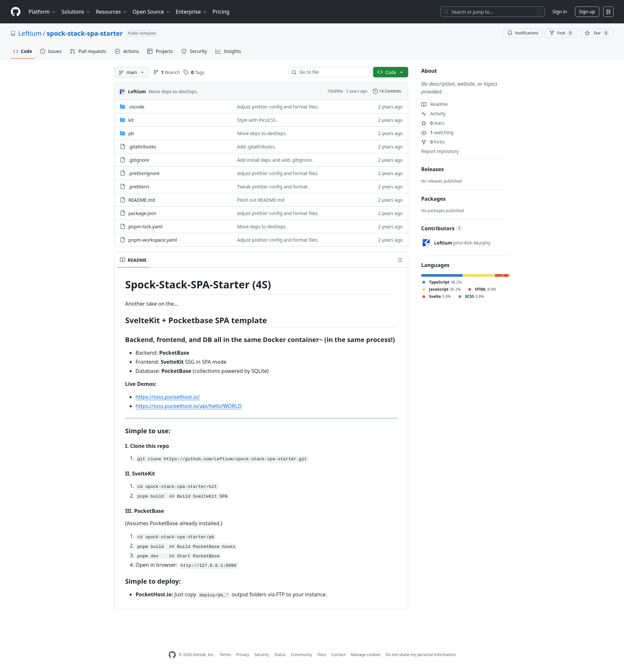The height and width of the screenshot is (672, 624).
Task: Click the package.json file icon
Action: coord(123,213)
